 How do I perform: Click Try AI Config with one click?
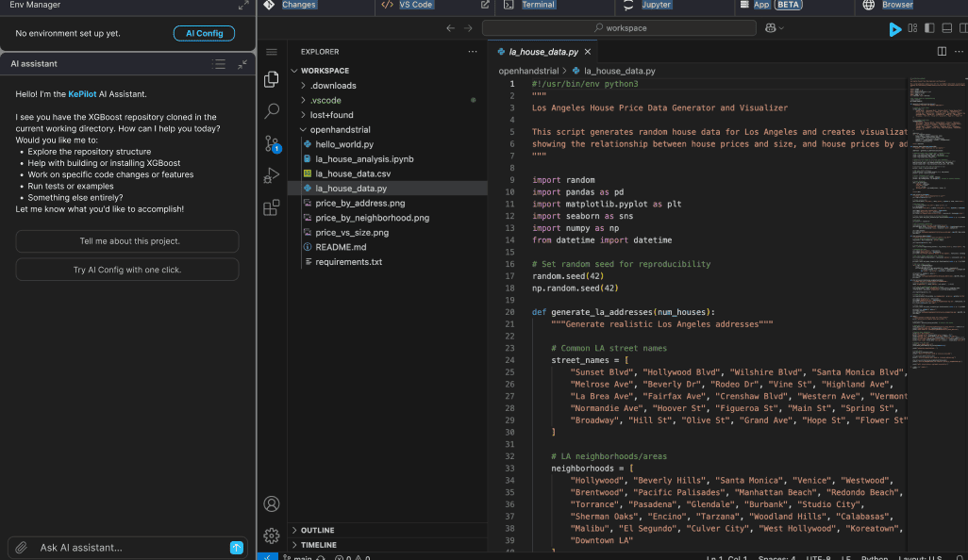(127, 270)
